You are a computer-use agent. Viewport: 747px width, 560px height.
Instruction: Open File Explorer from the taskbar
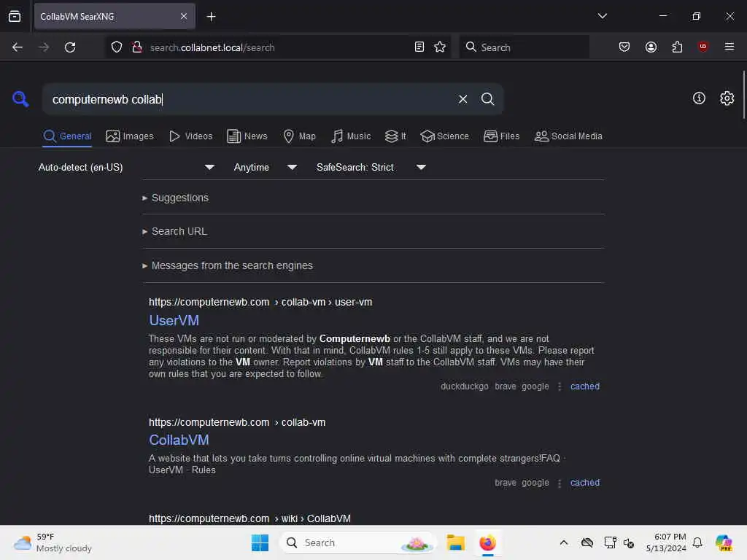pos(455,542)
